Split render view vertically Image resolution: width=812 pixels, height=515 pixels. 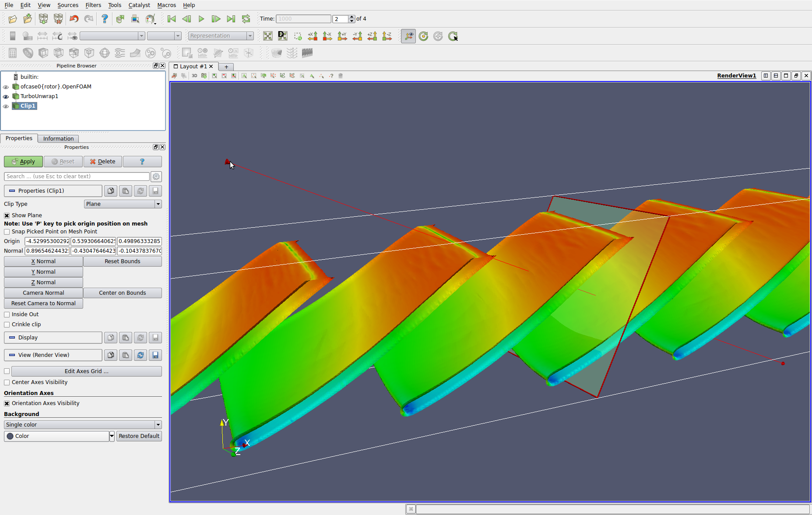776,76
